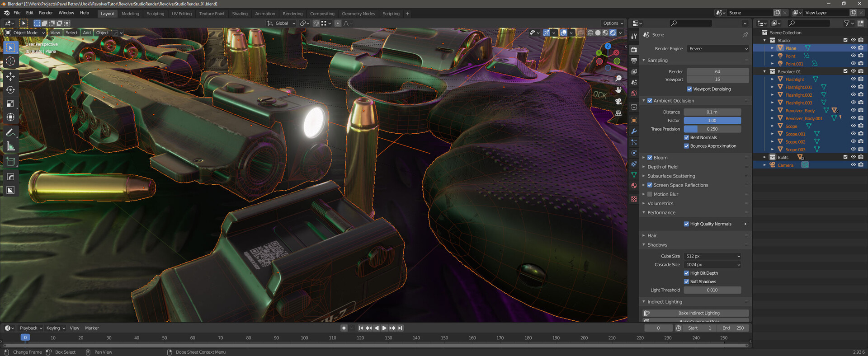
Task: Expand the Volumetrics panel
Action: pos(660,203)
